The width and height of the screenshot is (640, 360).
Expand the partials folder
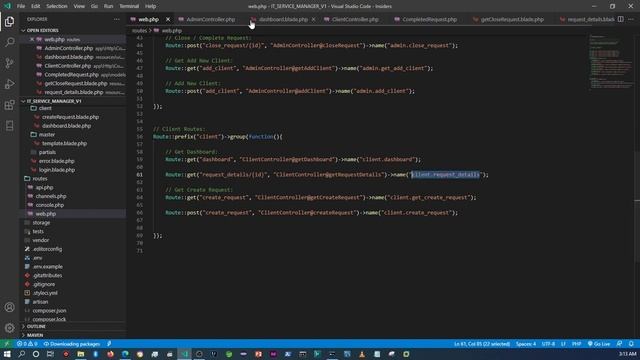click(x=47, y=152)
